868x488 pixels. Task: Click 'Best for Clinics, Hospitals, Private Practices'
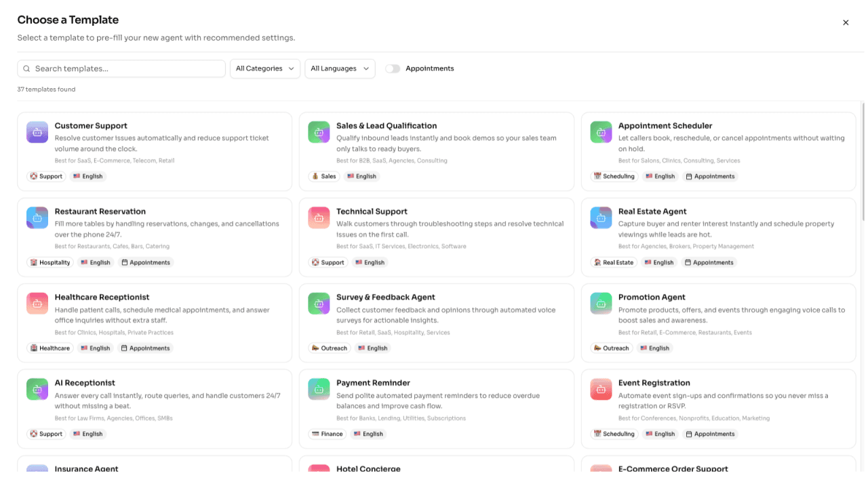tap(114, 333)
